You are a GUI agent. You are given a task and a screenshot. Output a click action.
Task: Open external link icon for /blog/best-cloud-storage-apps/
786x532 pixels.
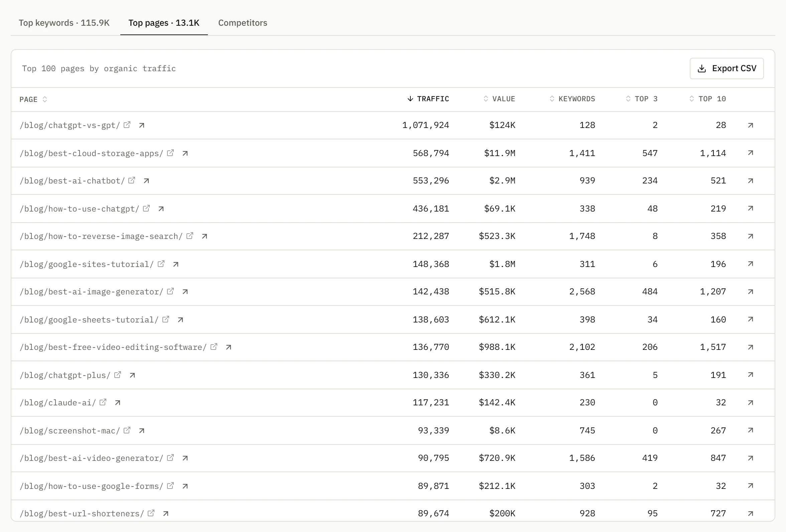pos(170,153)
